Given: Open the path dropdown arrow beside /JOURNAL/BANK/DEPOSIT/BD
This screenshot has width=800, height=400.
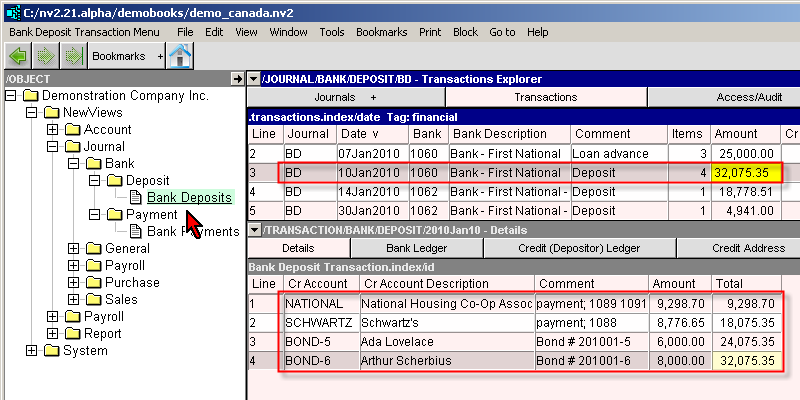Looking at the screenshot, I should click(254, 78).
